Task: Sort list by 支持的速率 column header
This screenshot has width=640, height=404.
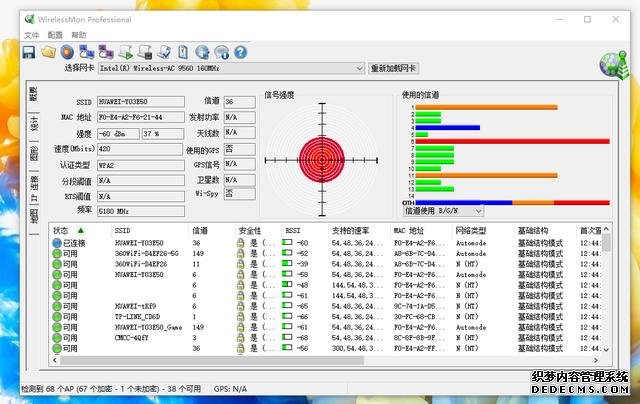Action: click(351, 231)
